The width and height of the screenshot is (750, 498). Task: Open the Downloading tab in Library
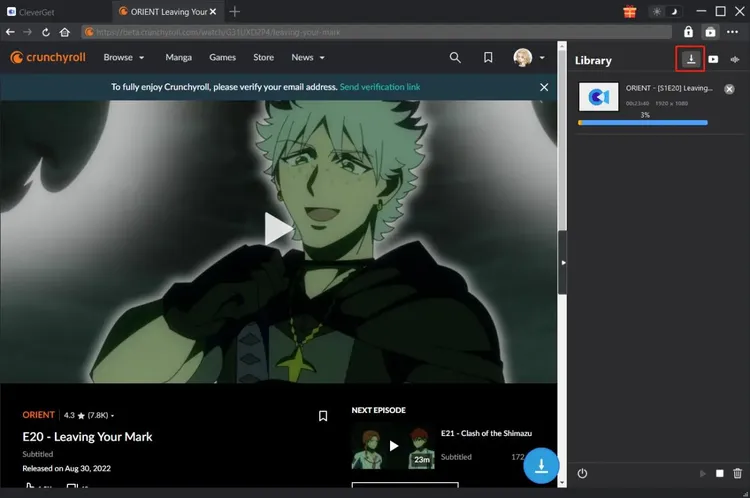pyautogui.click(x=690, y=59)
